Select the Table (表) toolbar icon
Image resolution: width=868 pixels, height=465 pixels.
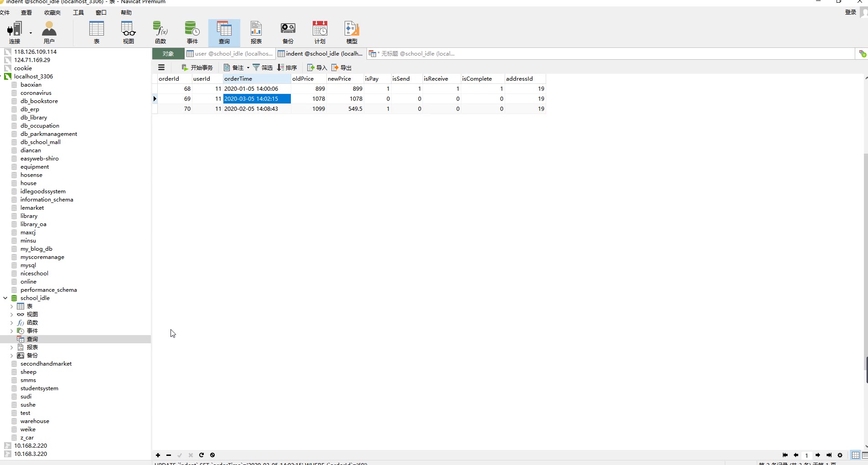point(97,32)
